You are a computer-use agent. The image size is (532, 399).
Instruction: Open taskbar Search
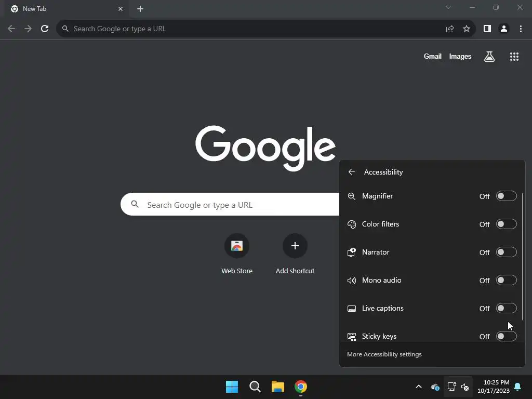point(255,387)
